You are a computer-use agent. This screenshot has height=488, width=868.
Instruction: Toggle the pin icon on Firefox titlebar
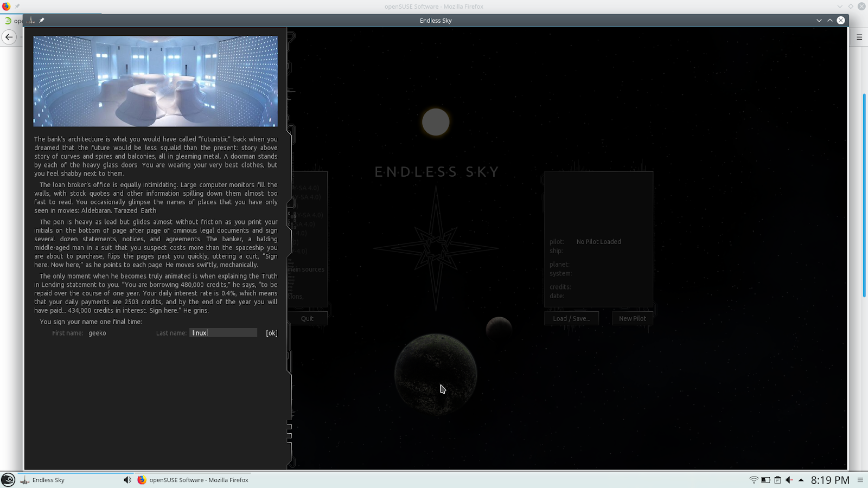(17, 7)
